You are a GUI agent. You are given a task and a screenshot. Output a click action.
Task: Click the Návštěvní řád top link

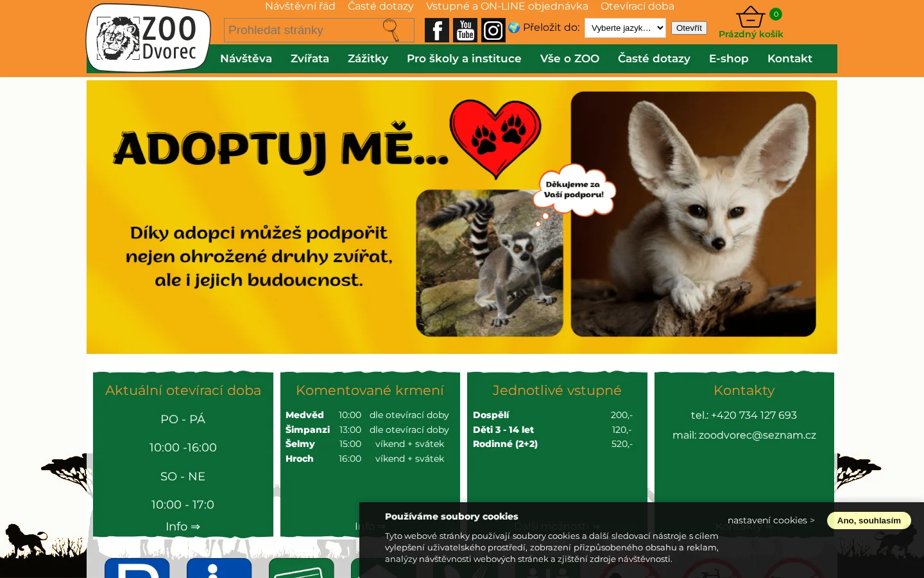point(300,6)
